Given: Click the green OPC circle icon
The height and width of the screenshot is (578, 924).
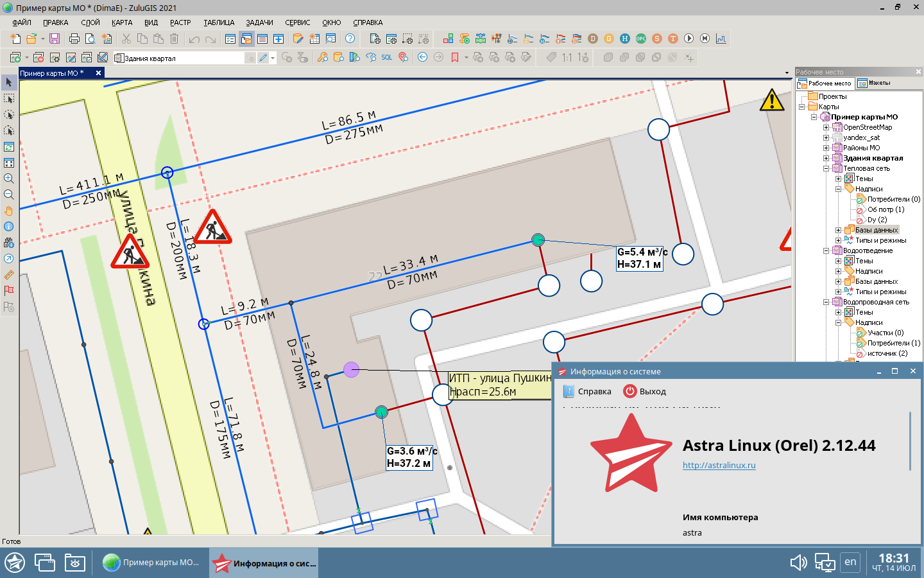Looking at the screenshot, I should [x=640, y=39].
